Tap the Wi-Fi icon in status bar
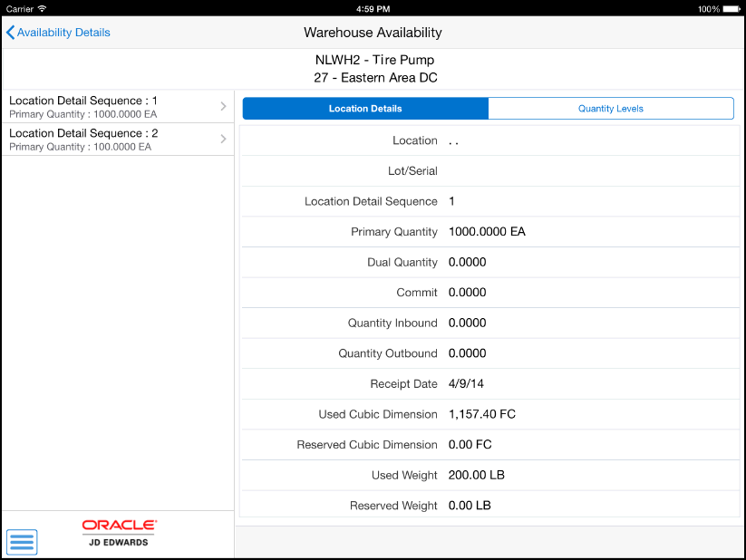The height and width of the screenshot is (560, 746). pos(42,8)
